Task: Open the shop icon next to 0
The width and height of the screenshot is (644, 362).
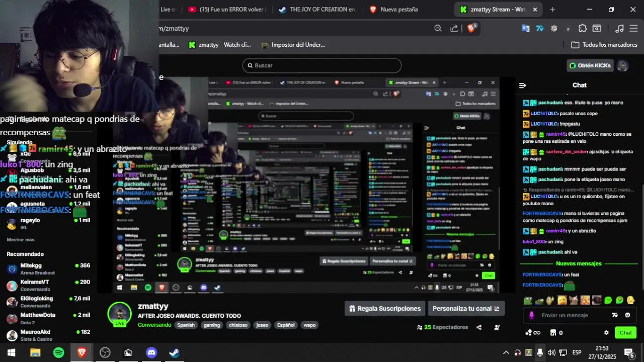Action: coord(553,333)
